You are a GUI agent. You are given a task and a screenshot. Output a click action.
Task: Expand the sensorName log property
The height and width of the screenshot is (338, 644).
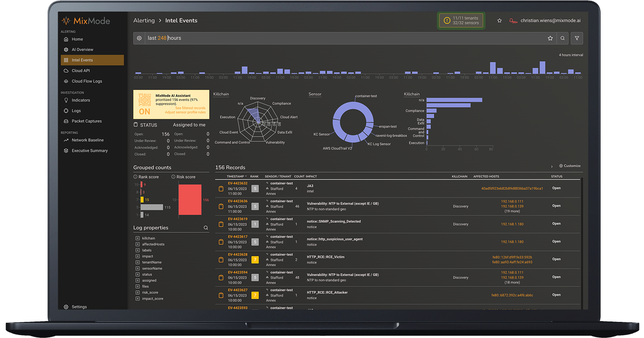tap(138, 268)
